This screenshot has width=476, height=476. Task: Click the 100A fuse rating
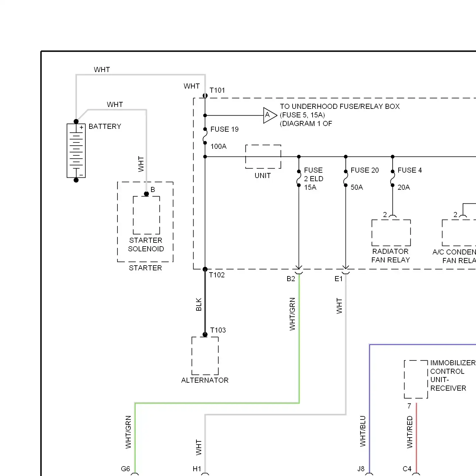[219, 146]
